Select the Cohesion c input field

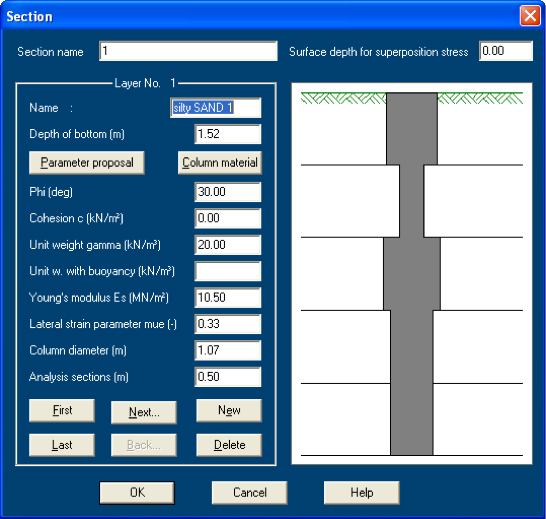[x=228, y=218]
